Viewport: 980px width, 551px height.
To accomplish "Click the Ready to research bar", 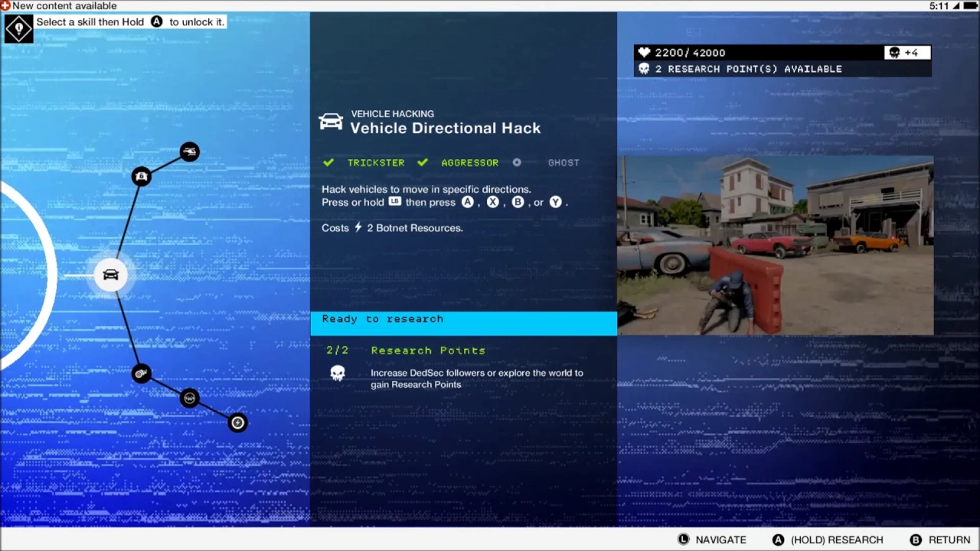I will [x=463, y=323].
